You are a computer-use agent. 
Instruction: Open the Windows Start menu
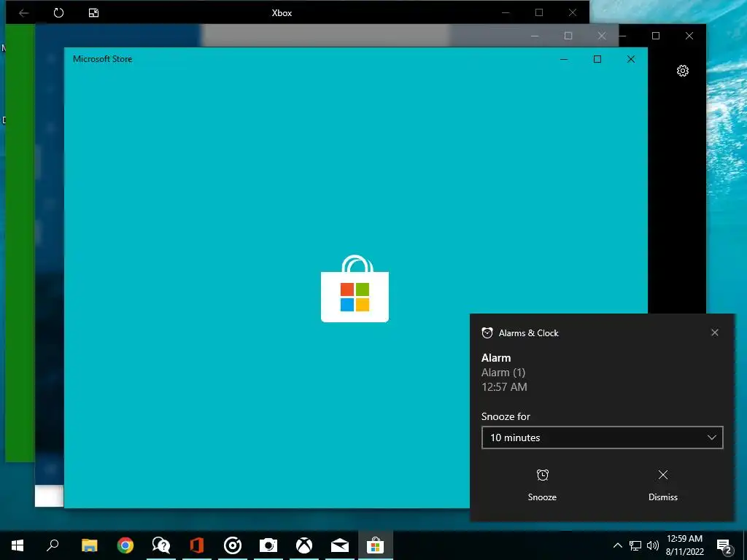coord(18,545)
